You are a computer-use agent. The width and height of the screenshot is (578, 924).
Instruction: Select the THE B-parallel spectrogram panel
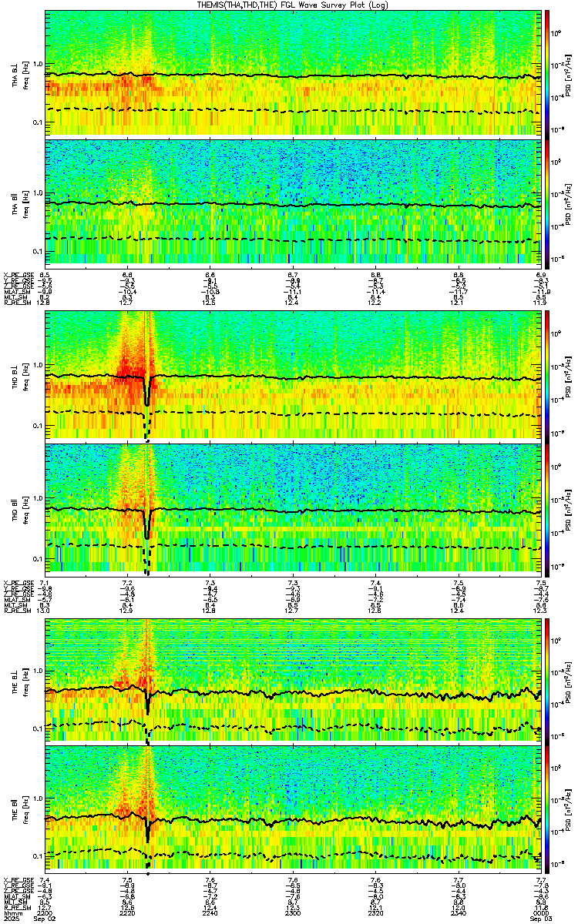point(293,808)
